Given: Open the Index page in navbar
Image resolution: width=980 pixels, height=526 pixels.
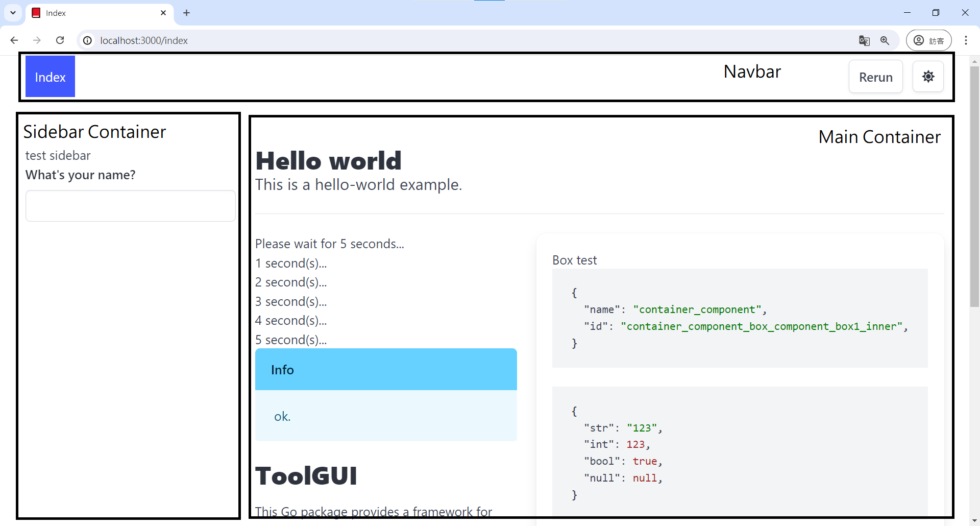Looking at the screenshot, I should click(x=50, y=77).
